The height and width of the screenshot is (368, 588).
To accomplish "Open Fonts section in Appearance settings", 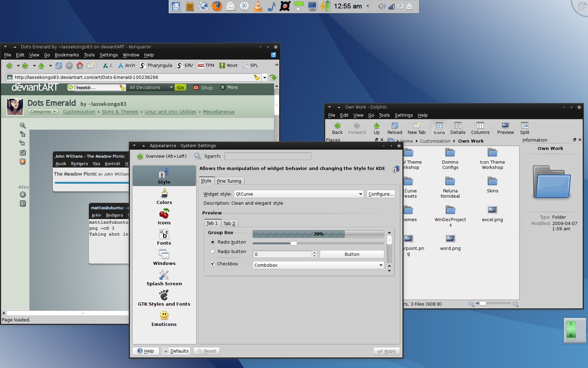I will click(x=164, y=237).
